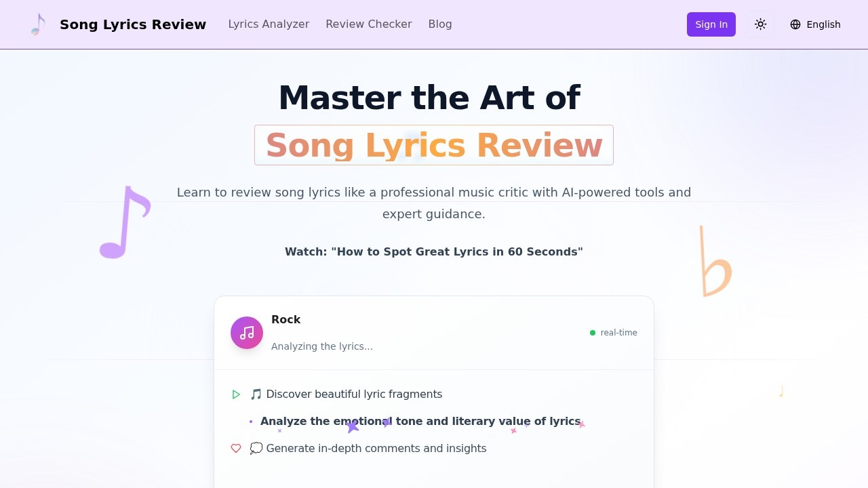Click the Analyzing the lyrics status text
The image size is (868, 488).
322,346
